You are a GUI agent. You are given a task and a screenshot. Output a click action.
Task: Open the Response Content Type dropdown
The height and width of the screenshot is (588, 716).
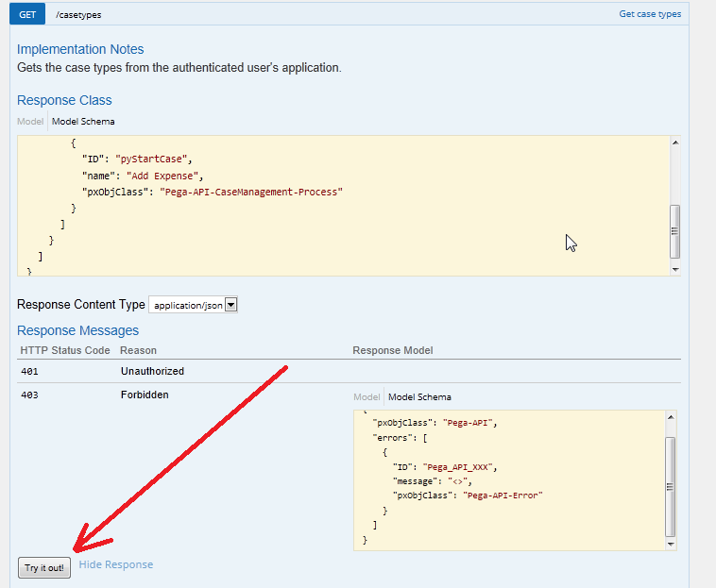pyautogui.click(x=193, y=305)
